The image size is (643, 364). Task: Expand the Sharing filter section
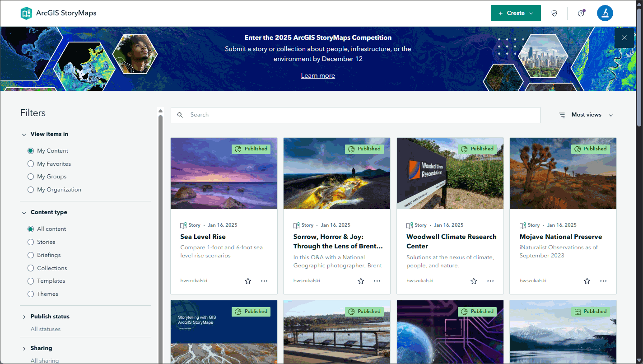pos(24,348)
